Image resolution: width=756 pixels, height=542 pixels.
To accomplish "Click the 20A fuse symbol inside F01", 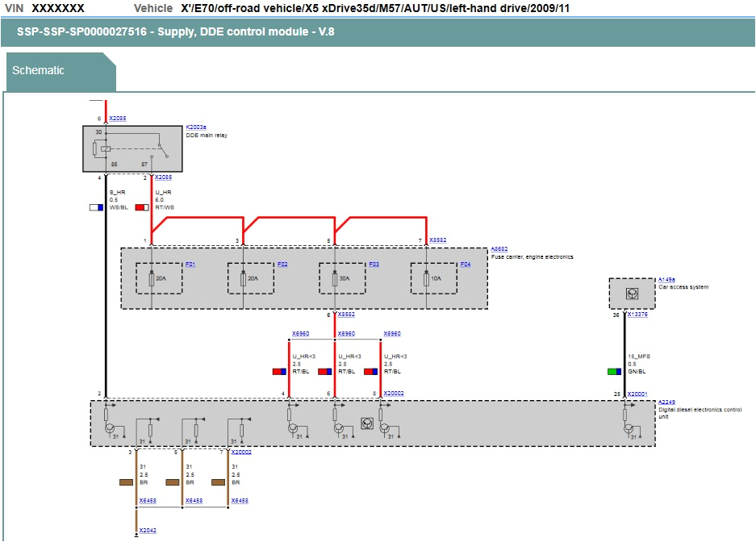I will click(x=152, y=279).
